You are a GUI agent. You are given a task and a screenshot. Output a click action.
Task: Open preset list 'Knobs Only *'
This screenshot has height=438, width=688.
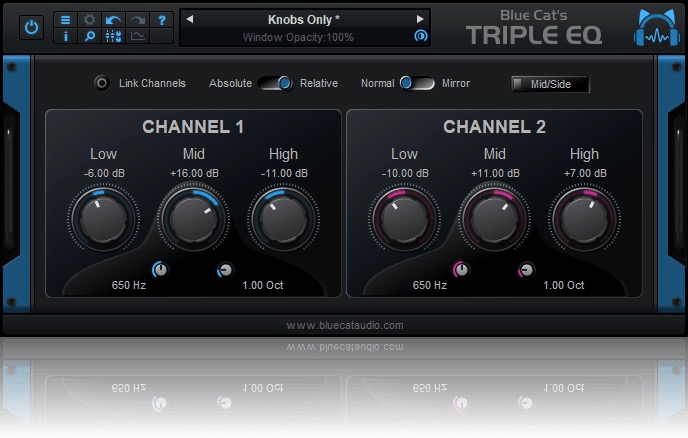304,20
